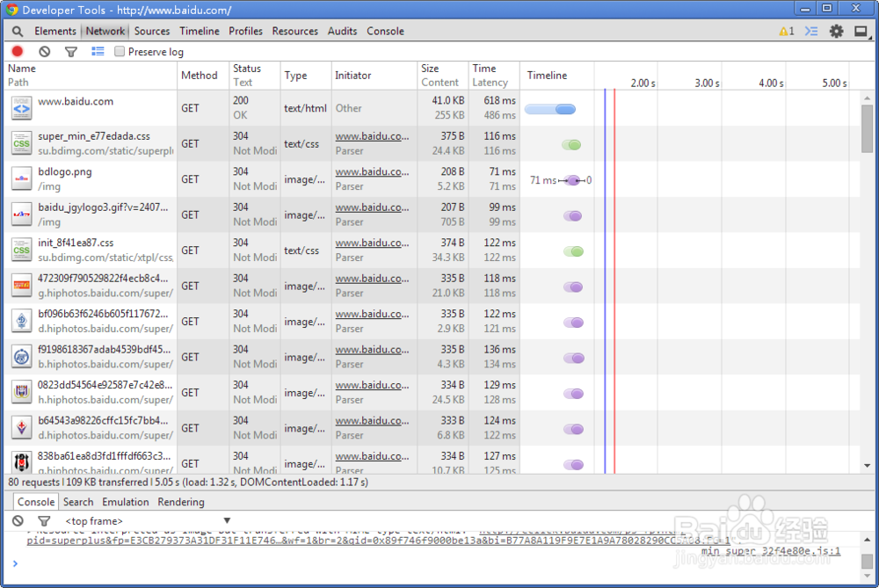
Task: Sort by the Size column header
Action: (443, 75)
